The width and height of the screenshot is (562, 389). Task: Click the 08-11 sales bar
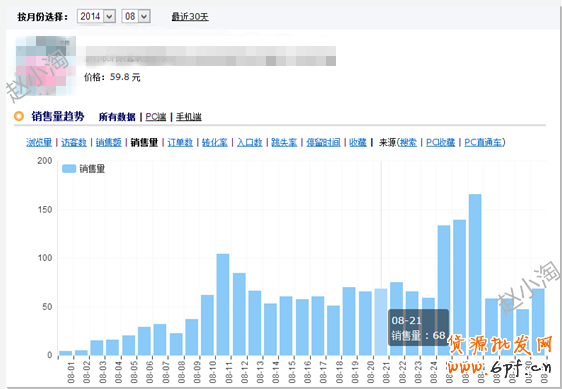point(223,304)
